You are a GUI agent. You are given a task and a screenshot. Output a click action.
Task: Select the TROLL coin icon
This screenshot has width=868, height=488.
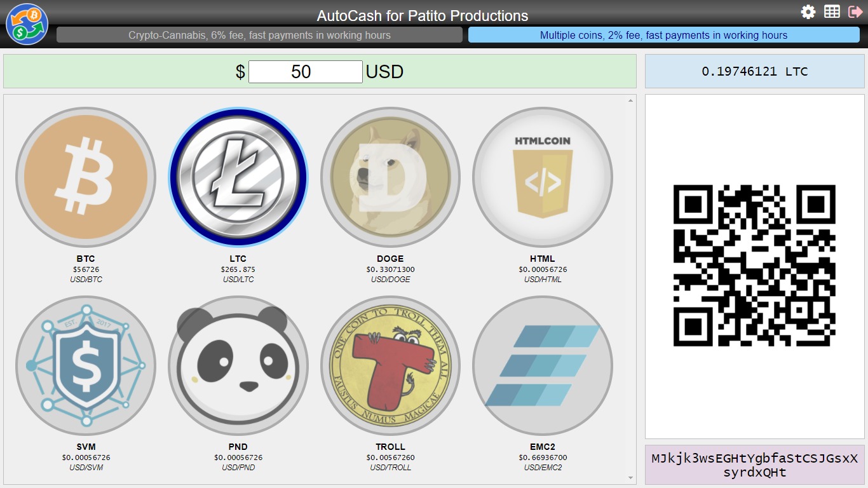[x=390, y=365]
